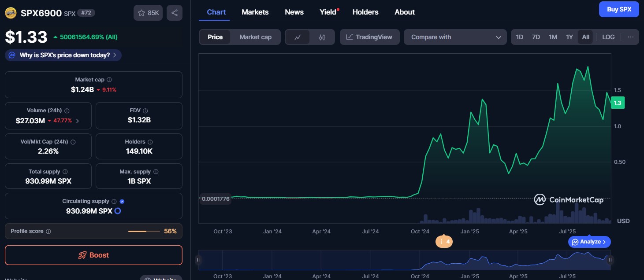Add SPX to watchlist with star
The height and width of the screenshot is (280, 644).
pyautogui.click(x=148, y=13)
